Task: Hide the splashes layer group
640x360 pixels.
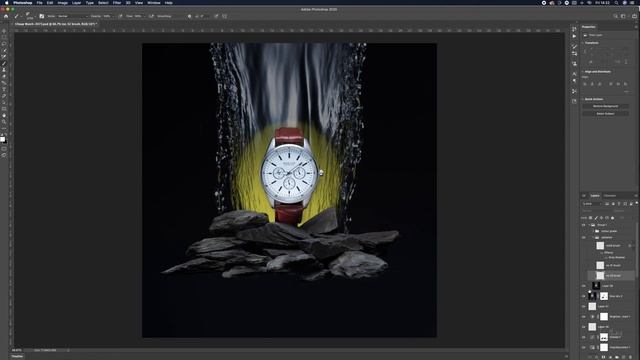Action: point(584,237)
